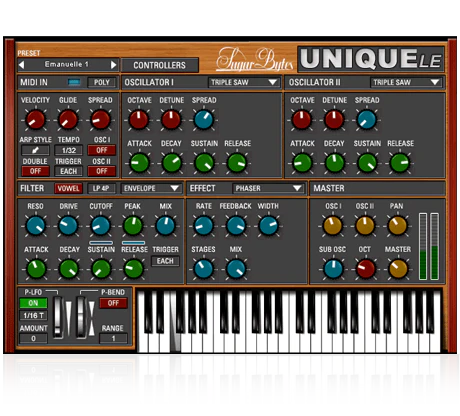Click the P-LFO AMOUNT value field
The width and height of the screenshot is (460, 416).
[33, 338]
